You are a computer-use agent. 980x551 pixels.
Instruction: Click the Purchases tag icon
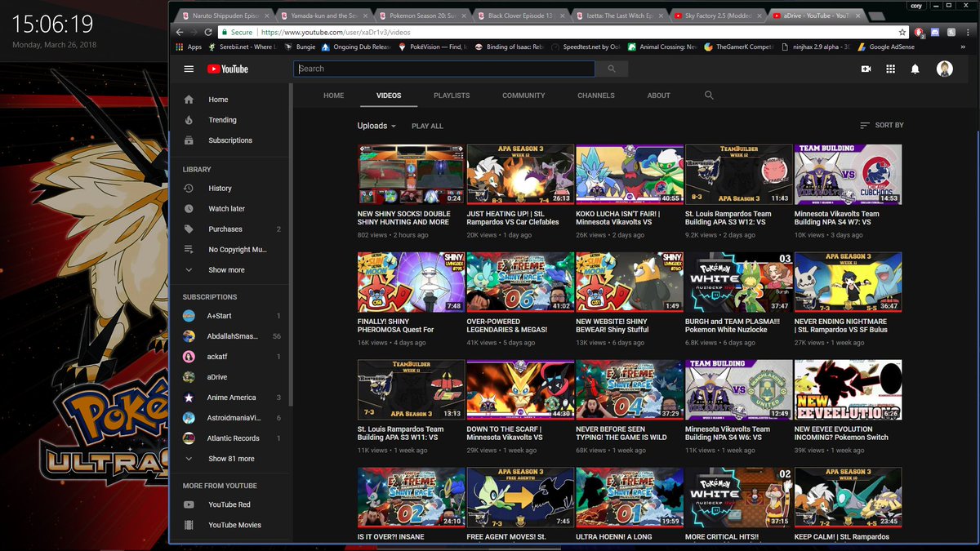(189, 229)
